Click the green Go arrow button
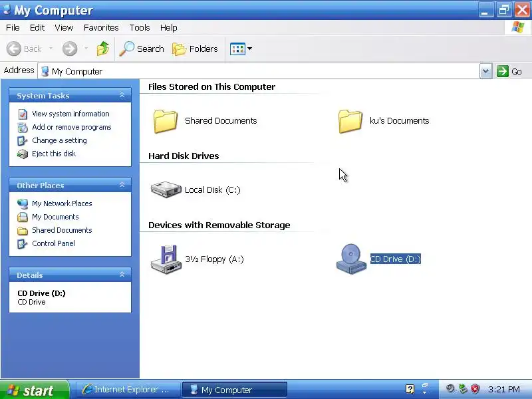This screenshot has height=399, width=532. 503,71
